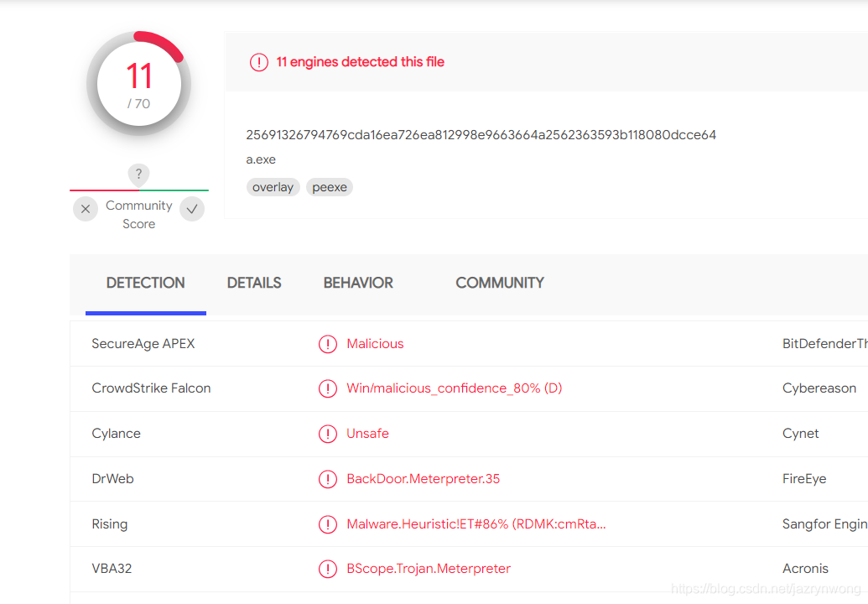Open the COMMUNITY tab
The width and height of the screenshot is (868, 604).
pyautogui.click(x=500, y=283)
